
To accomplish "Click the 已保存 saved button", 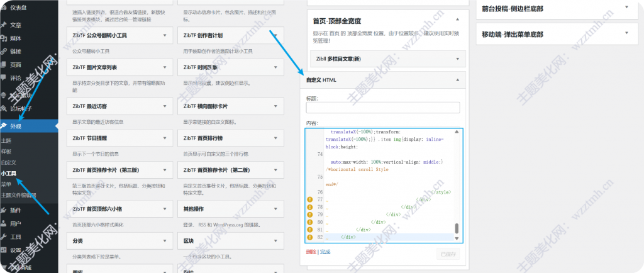I will pyautogui.click(x=448, y=253).
